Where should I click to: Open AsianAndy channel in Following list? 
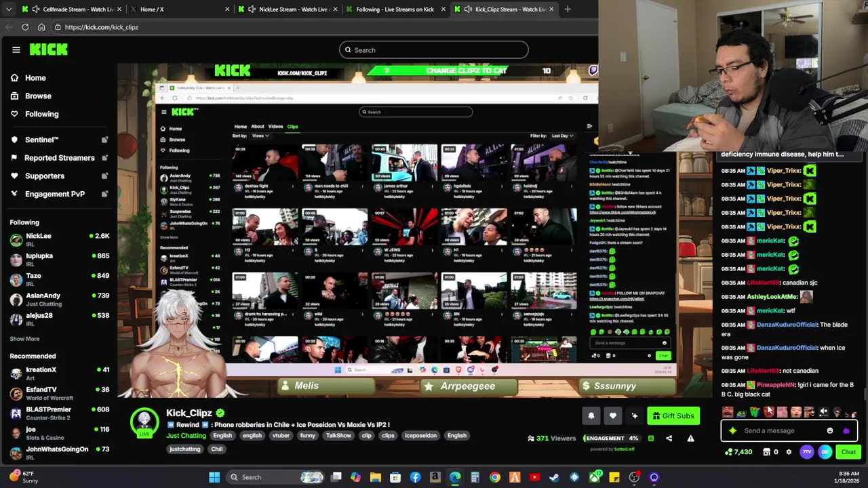point(60,299)
